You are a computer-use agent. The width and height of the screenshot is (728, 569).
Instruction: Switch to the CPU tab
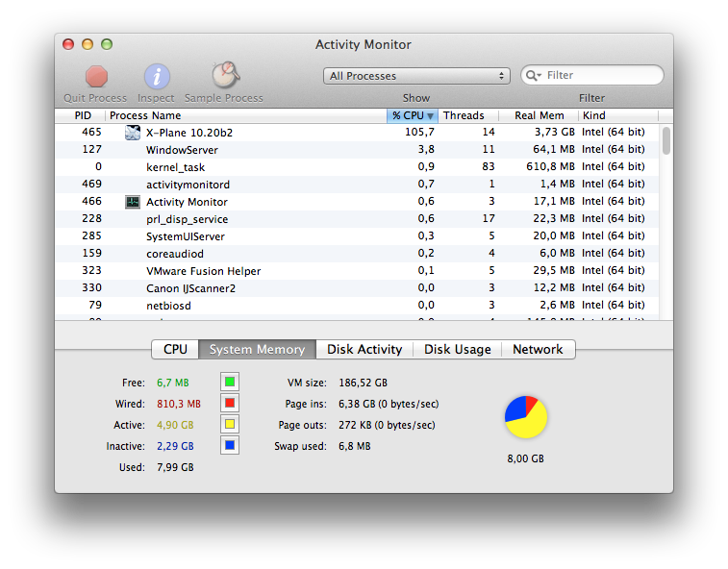click(175, 350)
